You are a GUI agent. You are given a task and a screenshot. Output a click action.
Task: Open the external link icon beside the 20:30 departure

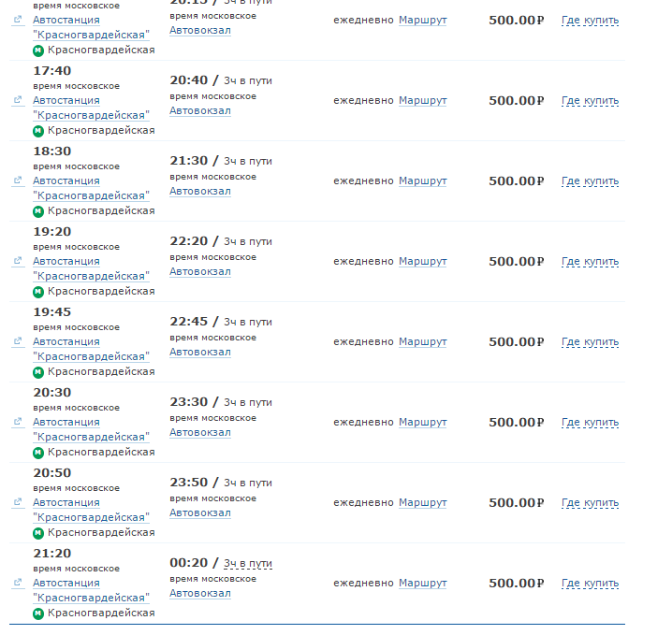[18, 422]
